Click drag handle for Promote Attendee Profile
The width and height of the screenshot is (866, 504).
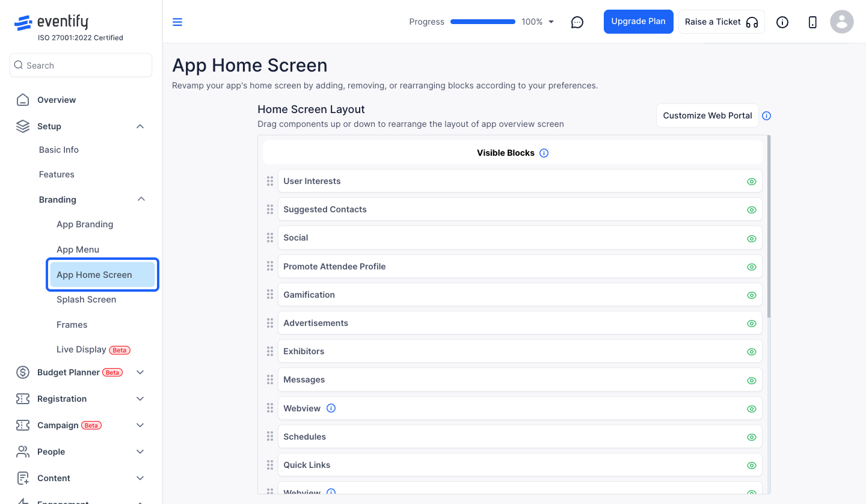click(x=270, y=266)
